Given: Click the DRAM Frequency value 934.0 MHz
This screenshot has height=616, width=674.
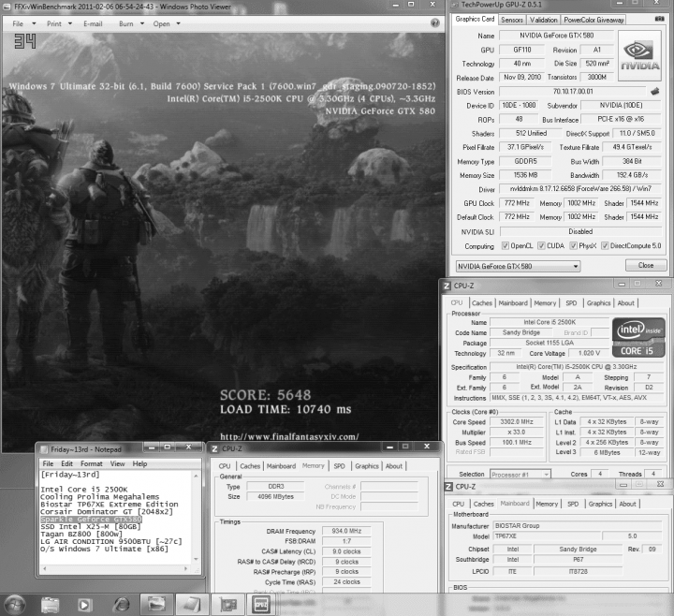Looking at the screenshot, I should click(346, 531).
